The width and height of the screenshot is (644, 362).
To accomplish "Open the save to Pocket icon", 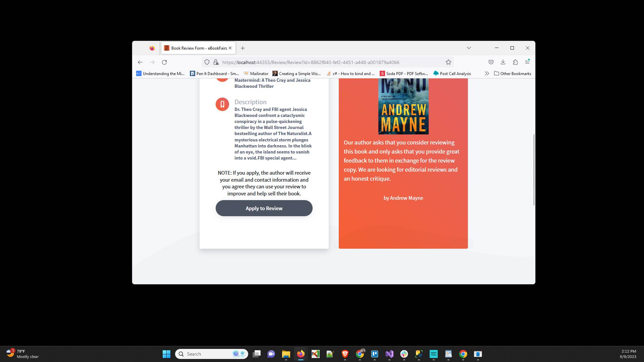I will click(x=491, y=62).
